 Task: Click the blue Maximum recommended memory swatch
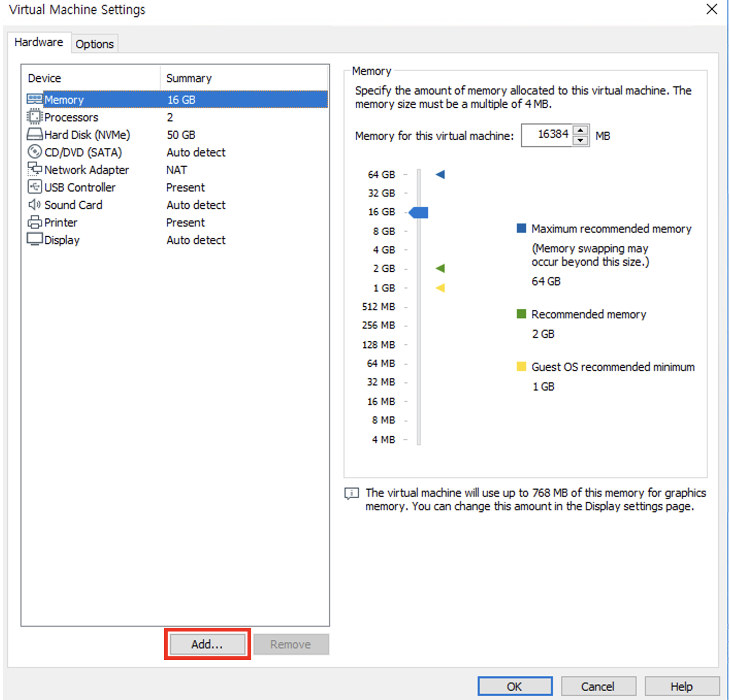(x=521, y=228)
